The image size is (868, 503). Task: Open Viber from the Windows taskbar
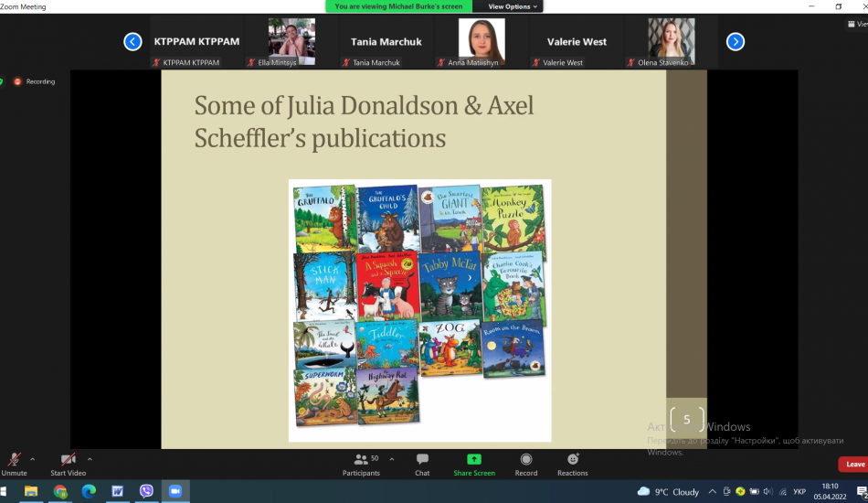point(146,491)
